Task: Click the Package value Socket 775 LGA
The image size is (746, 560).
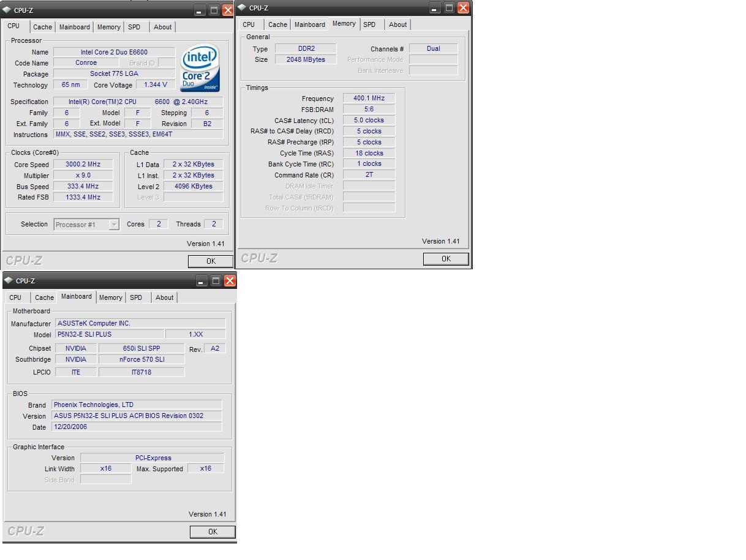Action: coord(114,73)
